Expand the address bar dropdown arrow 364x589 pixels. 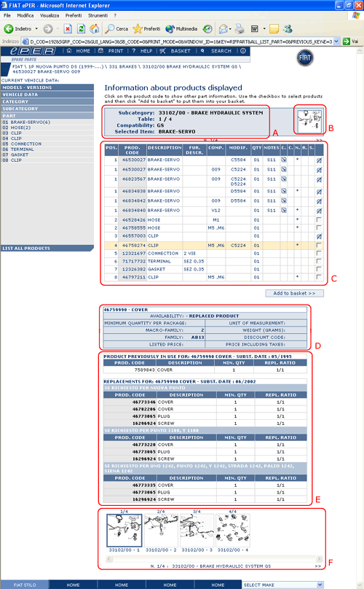pos(336,42)
